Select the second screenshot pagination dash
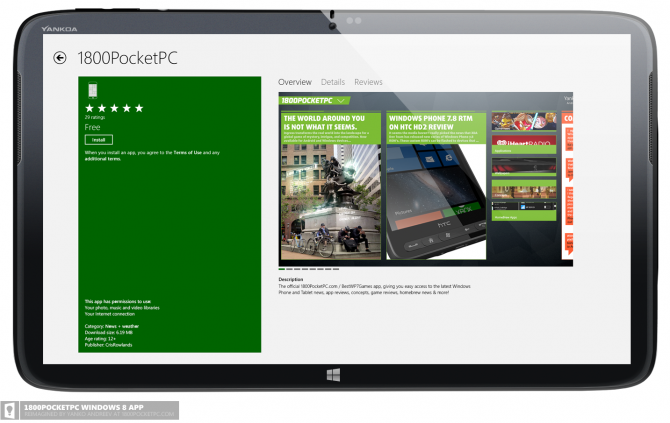 coord(289,269)
